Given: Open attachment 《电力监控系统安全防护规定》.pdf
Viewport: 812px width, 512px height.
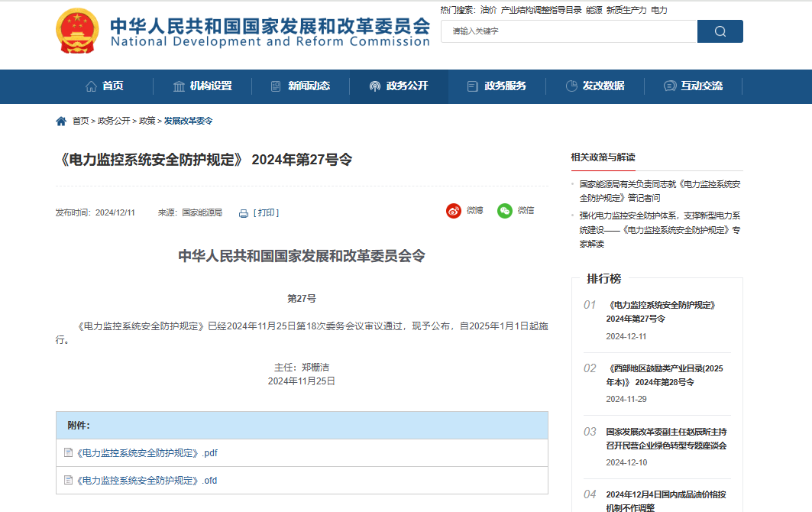Looking at the screenshot, I should click(x=147, y=453).
